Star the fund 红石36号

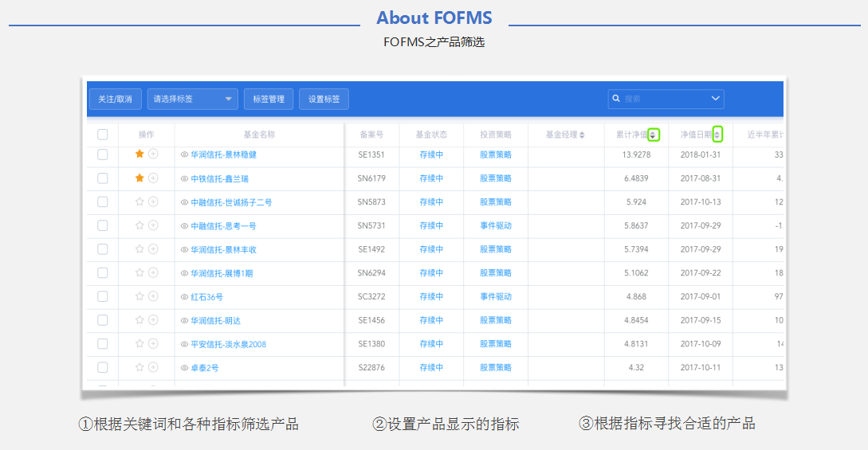tap(139, 296)
